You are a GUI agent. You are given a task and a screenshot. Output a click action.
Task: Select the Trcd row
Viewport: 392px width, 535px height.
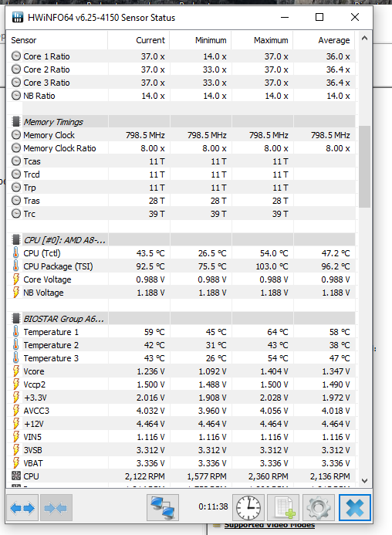tap(181, 174)
